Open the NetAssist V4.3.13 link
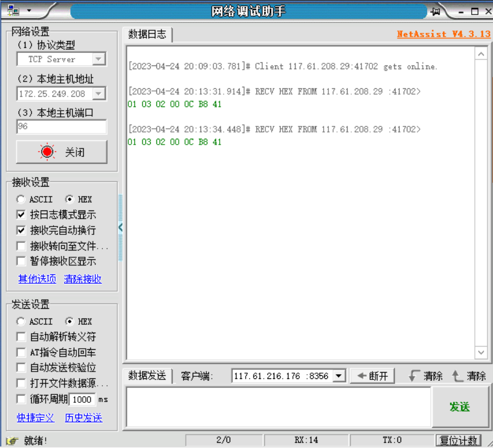This screenshot has width=493, height=448. (x=444, y=34)
